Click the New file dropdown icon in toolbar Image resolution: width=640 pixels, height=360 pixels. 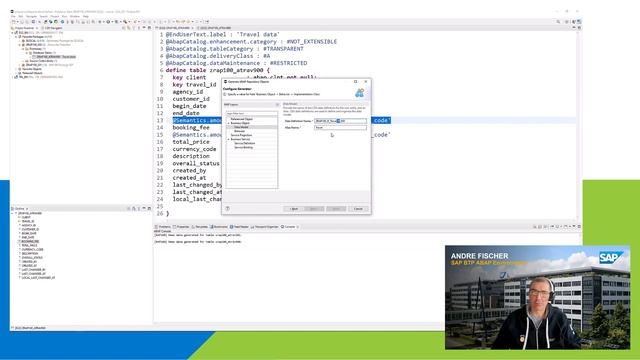14,22
